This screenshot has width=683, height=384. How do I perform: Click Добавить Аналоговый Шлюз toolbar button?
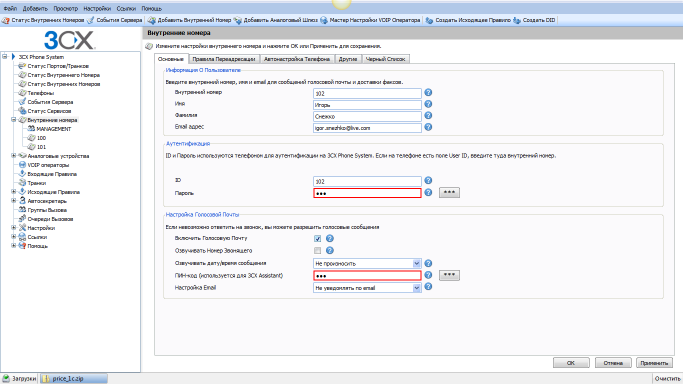click(276, 20)
